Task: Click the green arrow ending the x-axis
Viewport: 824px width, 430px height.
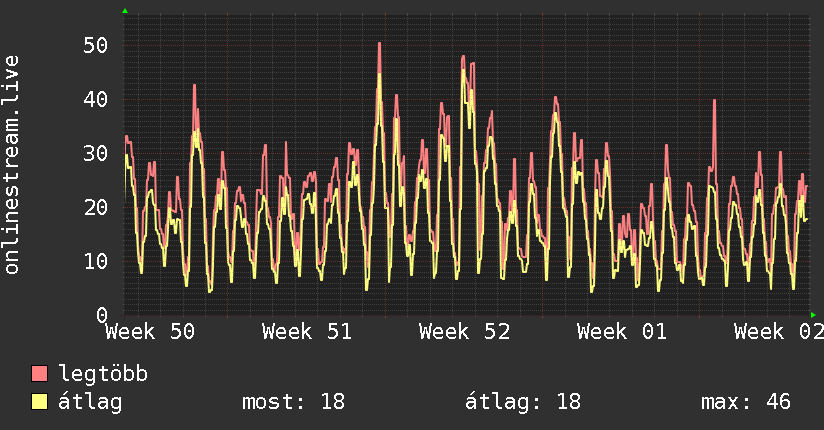Action: point(813,315)
